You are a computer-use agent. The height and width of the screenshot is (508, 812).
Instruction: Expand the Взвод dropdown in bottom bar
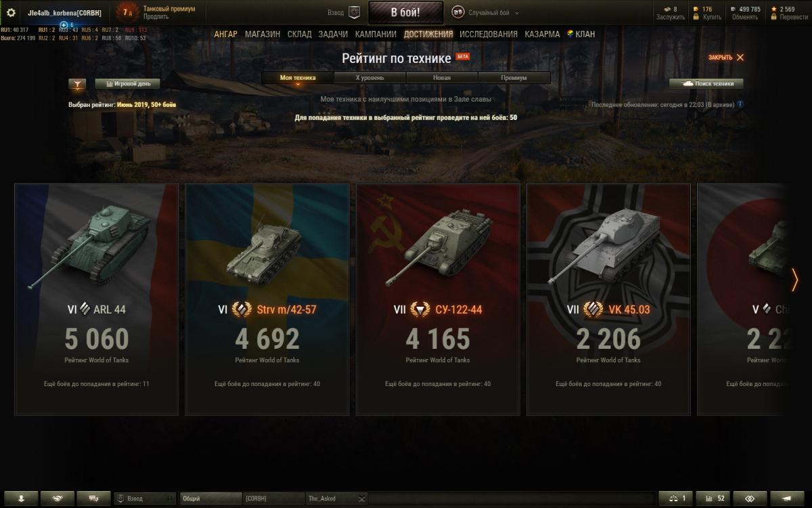146,499
